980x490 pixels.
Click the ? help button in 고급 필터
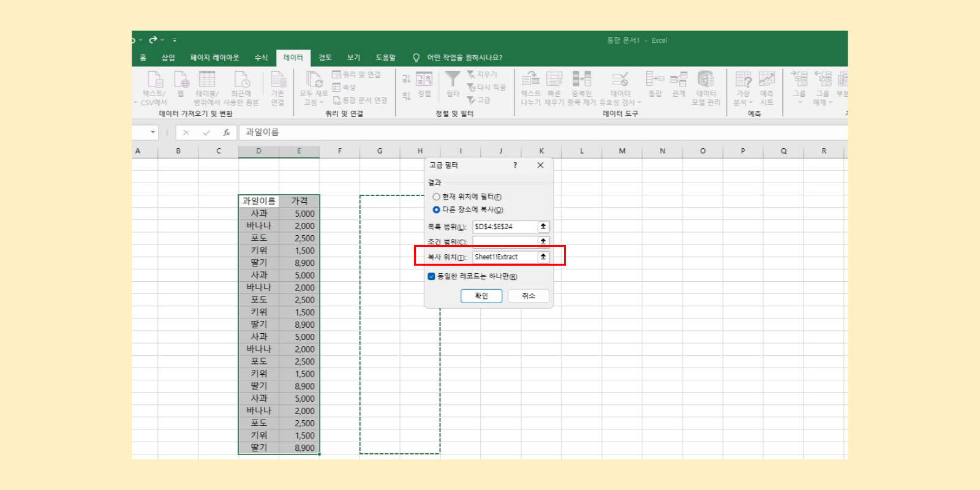[515, 165]
